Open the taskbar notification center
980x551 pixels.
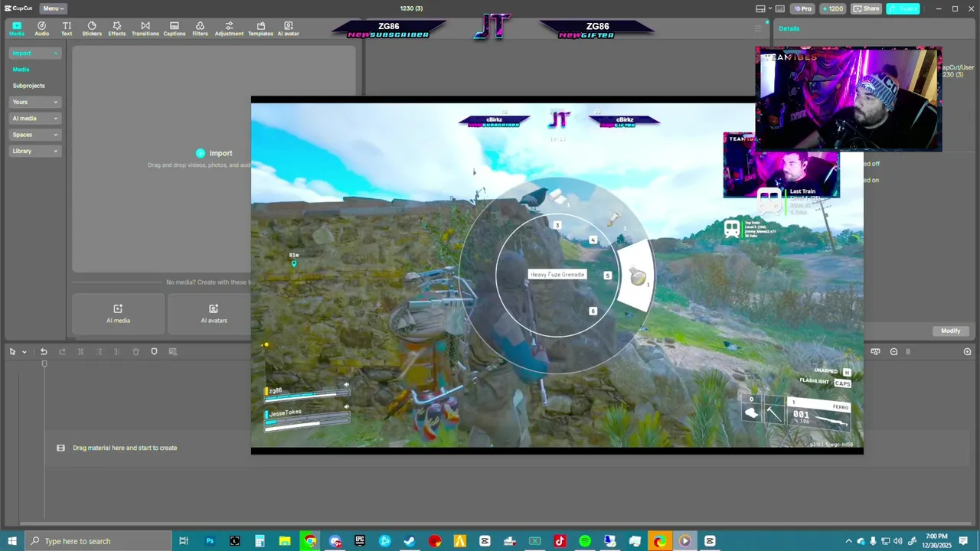pos(963,541)
